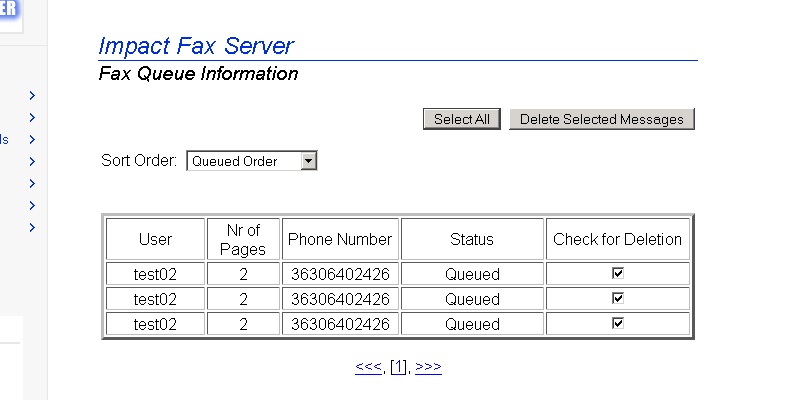Screen dimensions: 800x400
Task: Click the chevron beside the 'ls' menu text
Action: point(32,140)
